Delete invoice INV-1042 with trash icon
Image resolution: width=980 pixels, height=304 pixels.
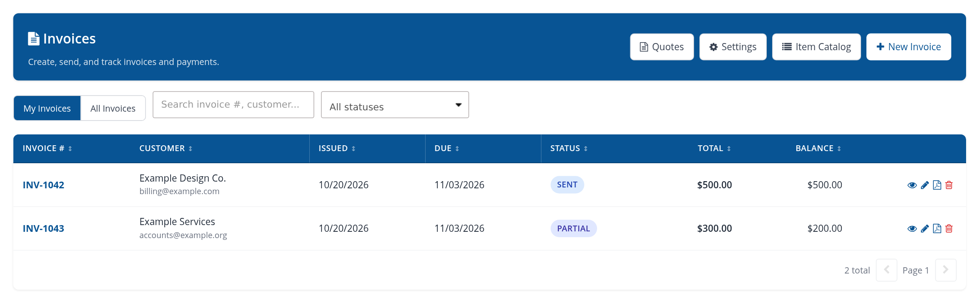coord(949,185)
